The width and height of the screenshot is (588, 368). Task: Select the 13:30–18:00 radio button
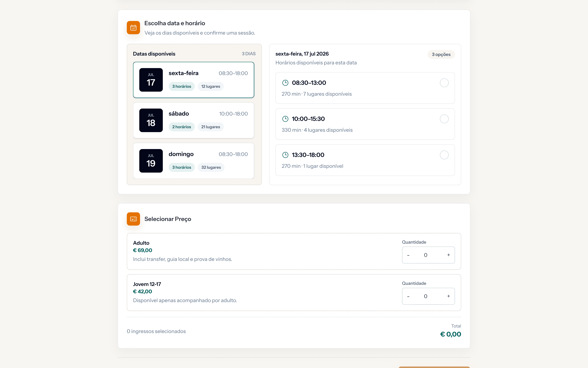tap(444, 155)
